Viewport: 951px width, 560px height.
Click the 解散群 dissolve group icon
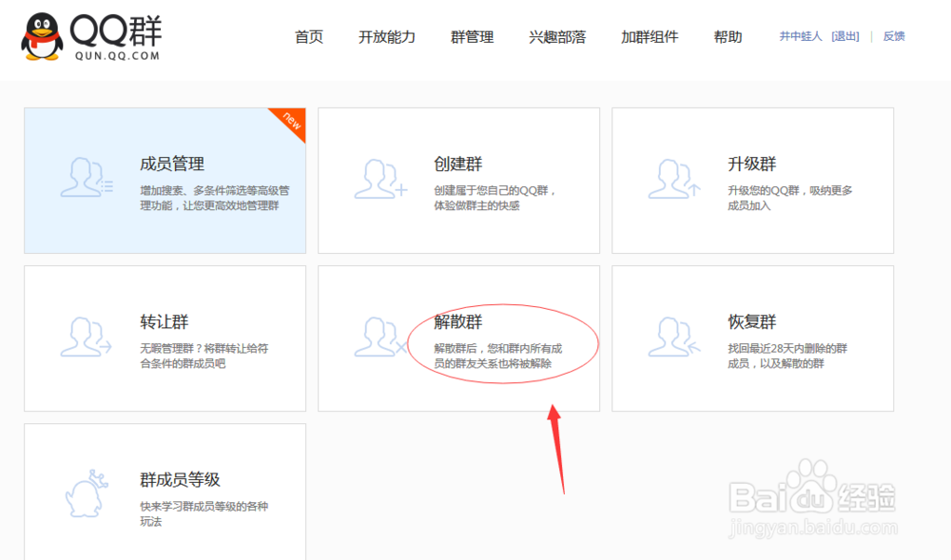(378, 338)
